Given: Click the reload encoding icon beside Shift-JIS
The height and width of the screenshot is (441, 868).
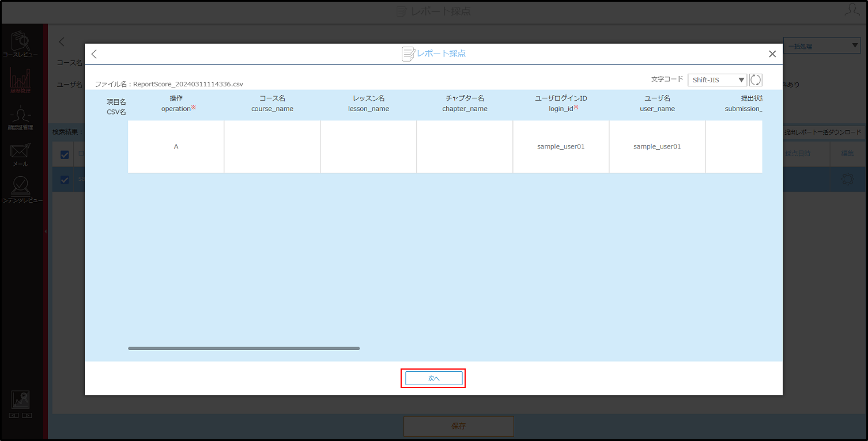Looking at the screenshot, I should coord(756,80).
